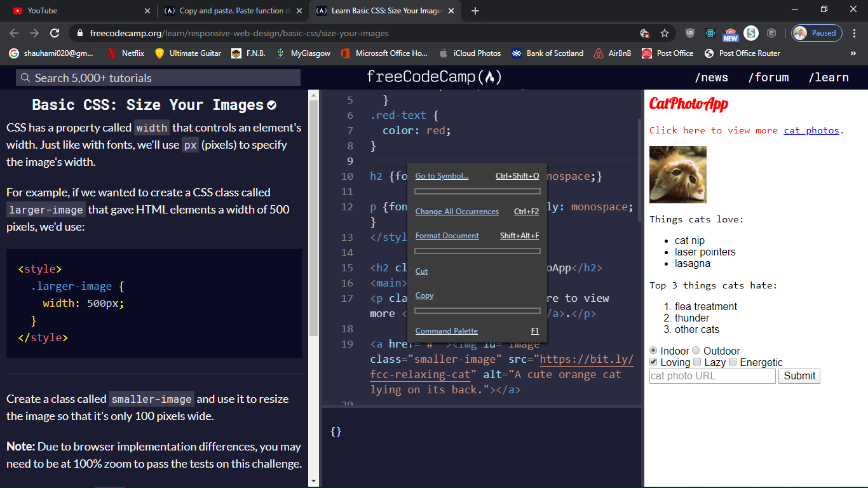The height and width of the screenshot is (488, 868).
Task: Click the forward navigation arrow
Action: [x=34, y=33]
